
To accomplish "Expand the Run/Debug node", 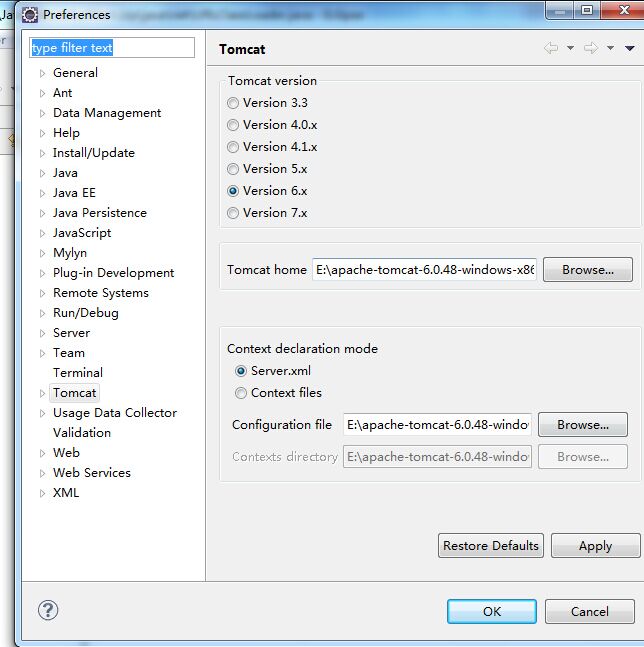I will pyautogui.click(x=42, y=313).
